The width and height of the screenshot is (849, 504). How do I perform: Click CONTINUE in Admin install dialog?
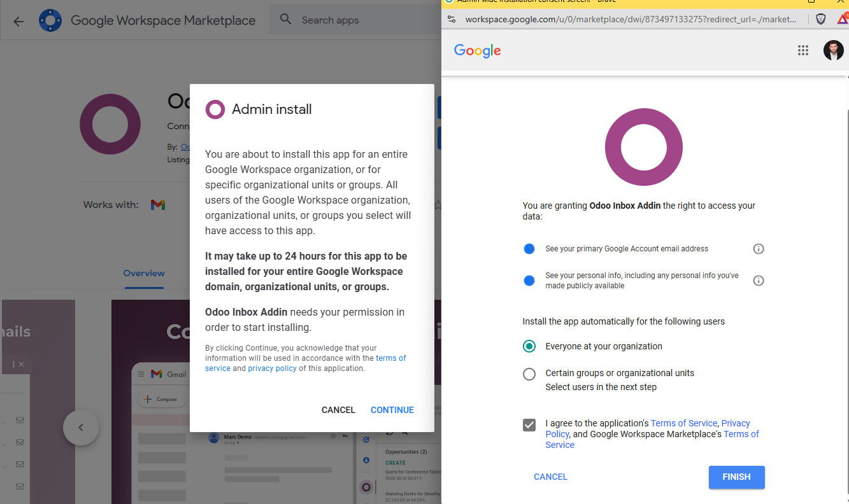click(x=392, y=410)
